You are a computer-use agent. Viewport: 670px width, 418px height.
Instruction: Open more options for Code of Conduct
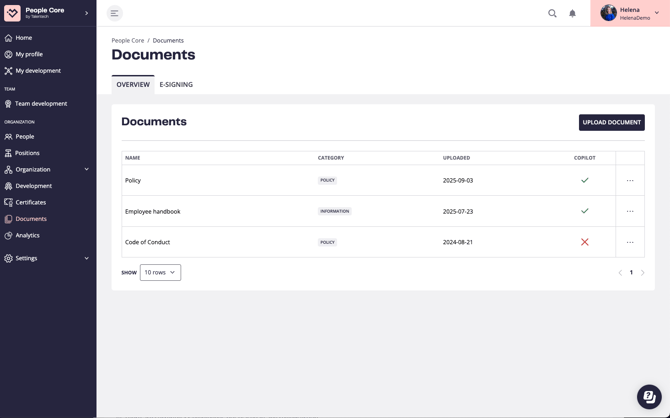[x=630, y=242]
